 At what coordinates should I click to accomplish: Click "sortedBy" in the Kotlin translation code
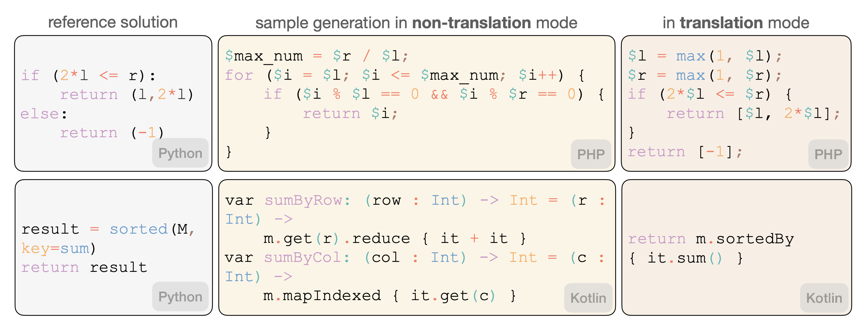pos(755,239)
